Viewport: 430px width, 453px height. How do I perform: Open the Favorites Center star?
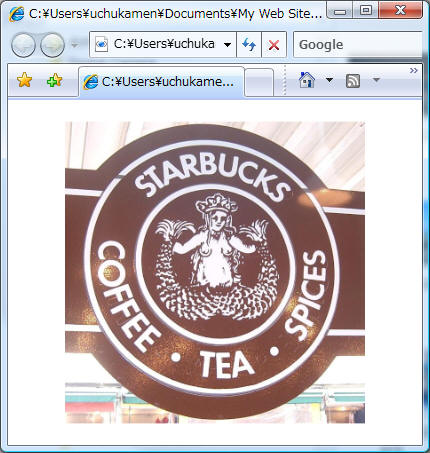click(x=25, y=80)
